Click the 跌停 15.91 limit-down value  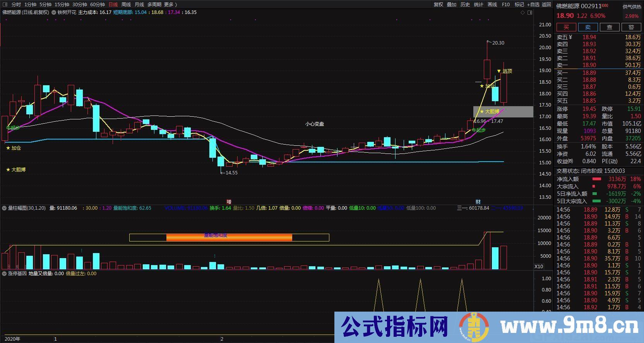coord(634,109)
